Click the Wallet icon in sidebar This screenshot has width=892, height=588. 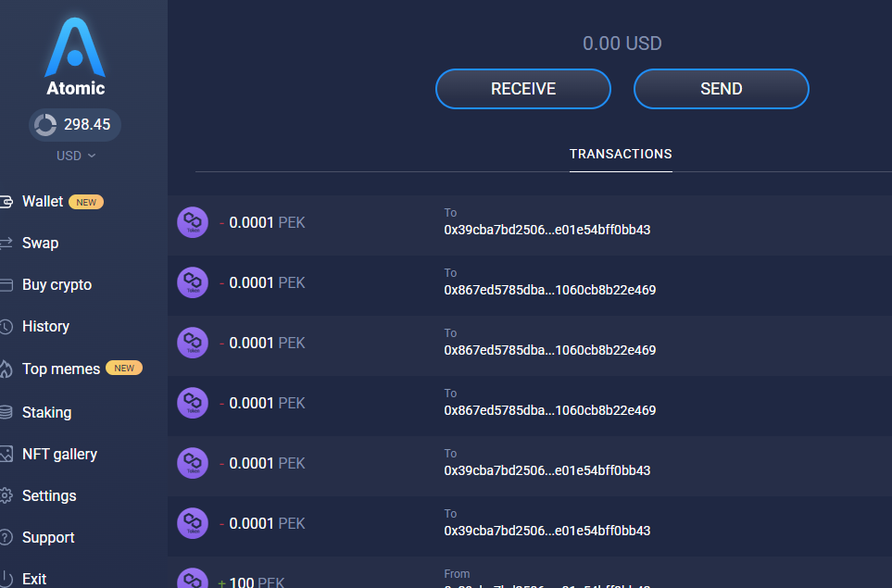click(x=6, y=202)
